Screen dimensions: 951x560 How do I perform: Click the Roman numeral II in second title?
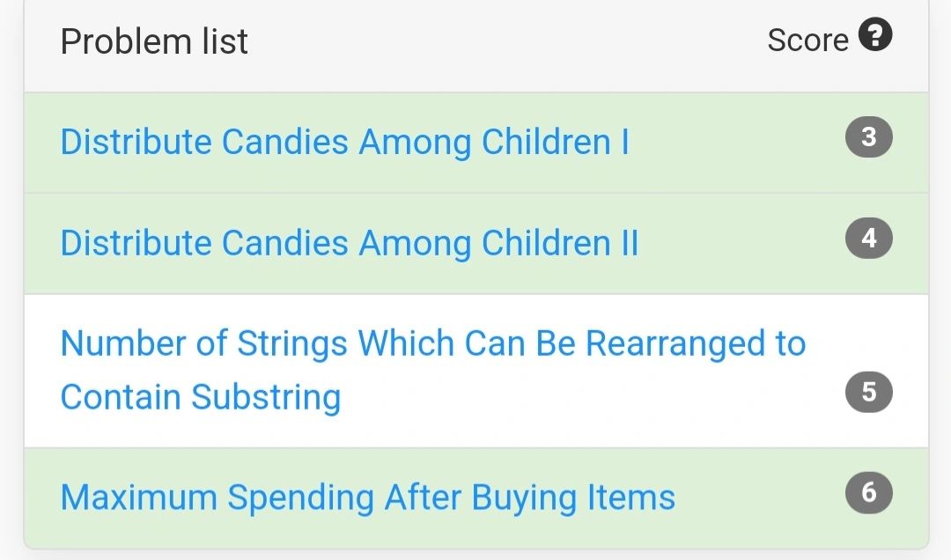tap(630, 243)
